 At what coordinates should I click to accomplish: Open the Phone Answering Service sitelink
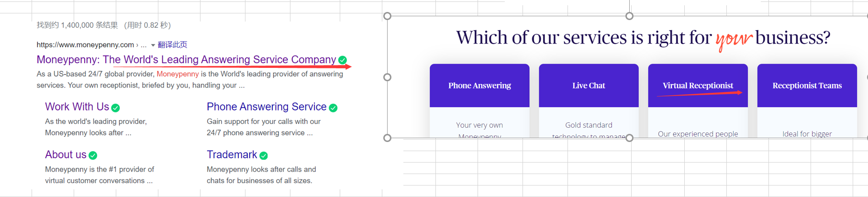(x=267, y=107)
